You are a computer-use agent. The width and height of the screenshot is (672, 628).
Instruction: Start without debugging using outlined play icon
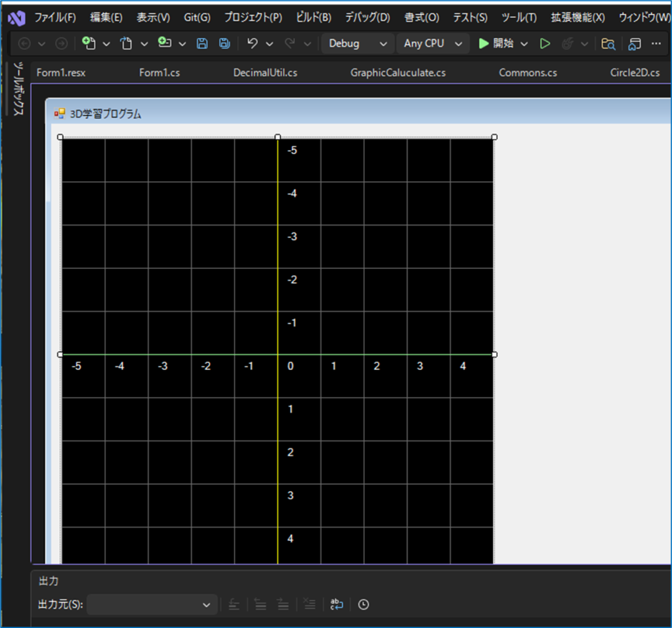tap(545, 43)
